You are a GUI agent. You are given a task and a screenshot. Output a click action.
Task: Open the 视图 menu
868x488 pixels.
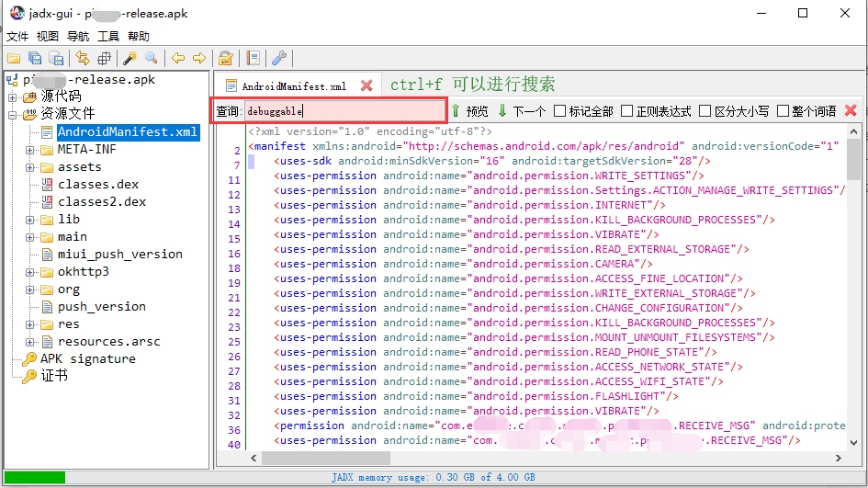coord(48,37)
